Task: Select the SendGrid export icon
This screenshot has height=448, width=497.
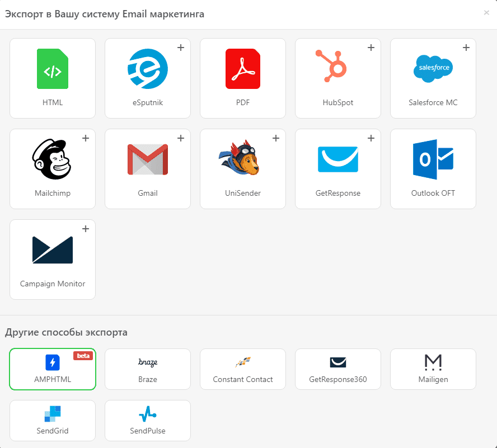Action: click(52, 421)
